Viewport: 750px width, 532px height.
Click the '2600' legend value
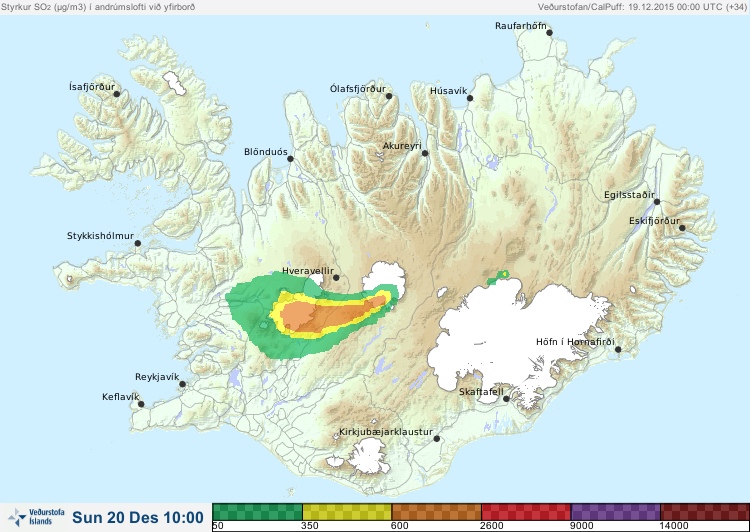tap(492, 526)
